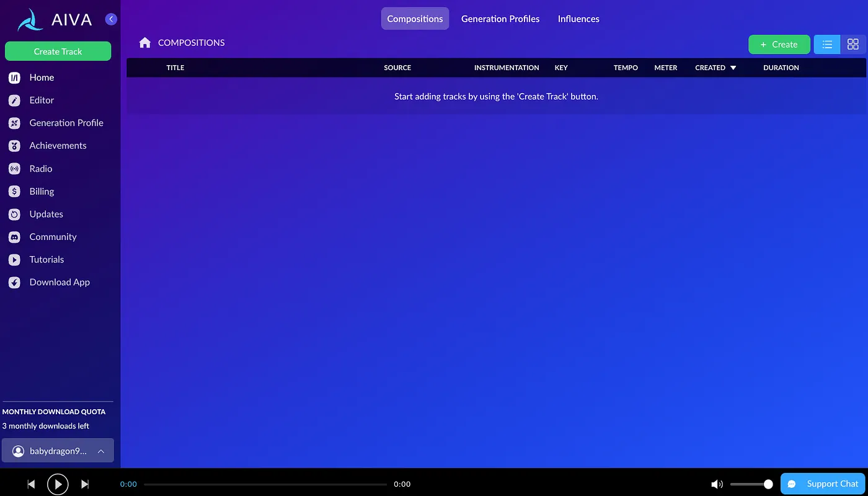Screen dimensions: 868x496
Task: Adjust the volume slider
Action: coord(751,484)
